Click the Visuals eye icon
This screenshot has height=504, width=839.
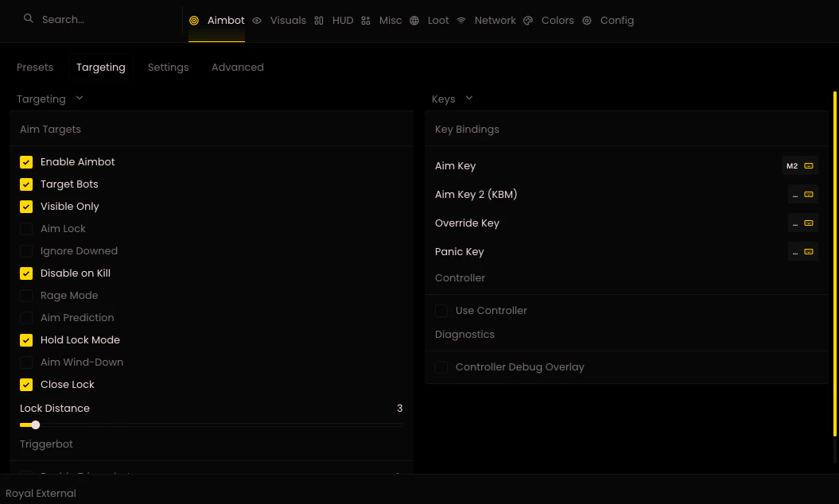[x=257, y=21]
